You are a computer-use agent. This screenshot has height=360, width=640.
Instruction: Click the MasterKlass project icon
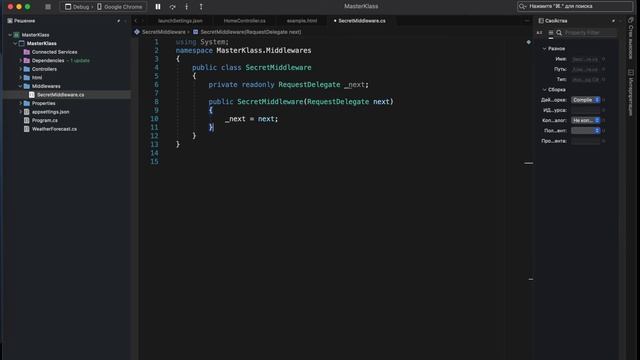(x=22, y=43)
